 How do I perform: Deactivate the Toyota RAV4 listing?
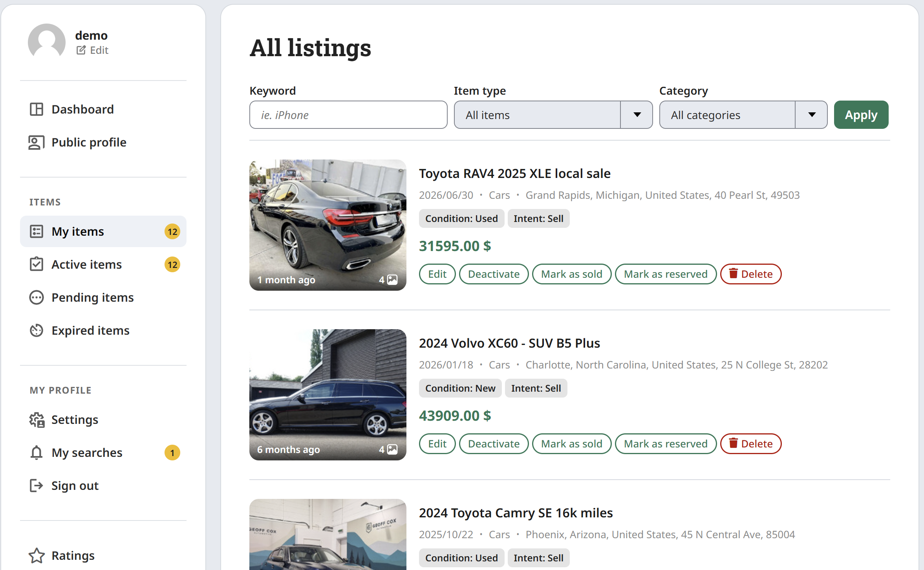coord(494,274)
